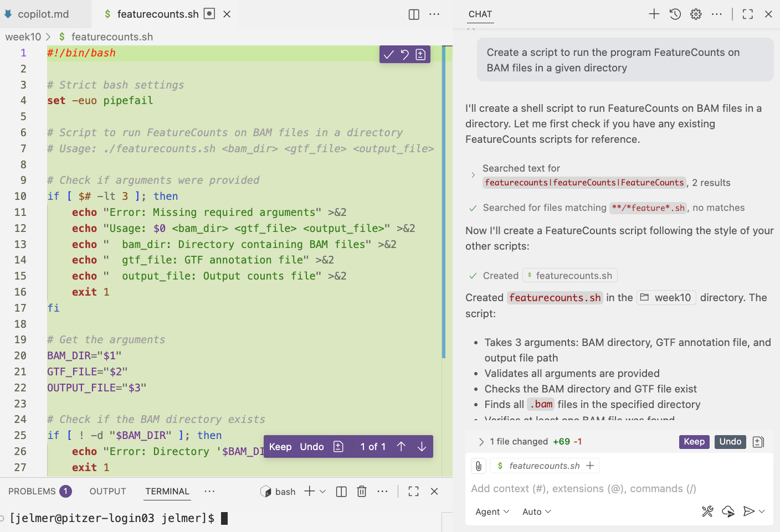The image size is (780, 532).
Task: Kill the bash terminal with the trash icon
Action: [361, 491]
